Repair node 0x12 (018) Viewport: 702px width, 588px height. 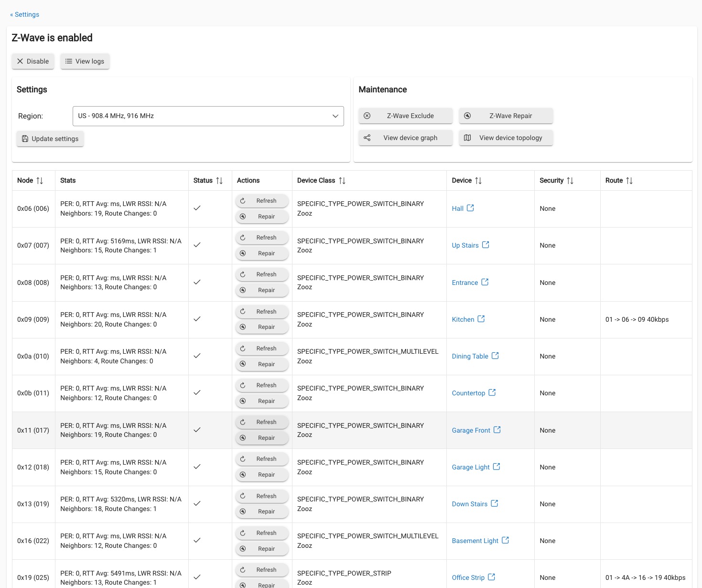coord(262,475)
